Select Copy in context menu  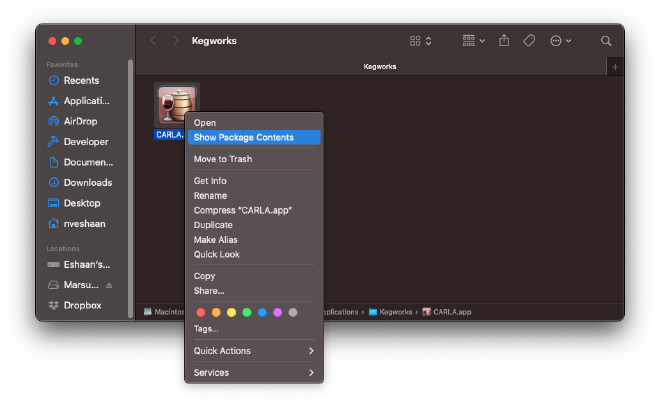(x=254, y=276)
